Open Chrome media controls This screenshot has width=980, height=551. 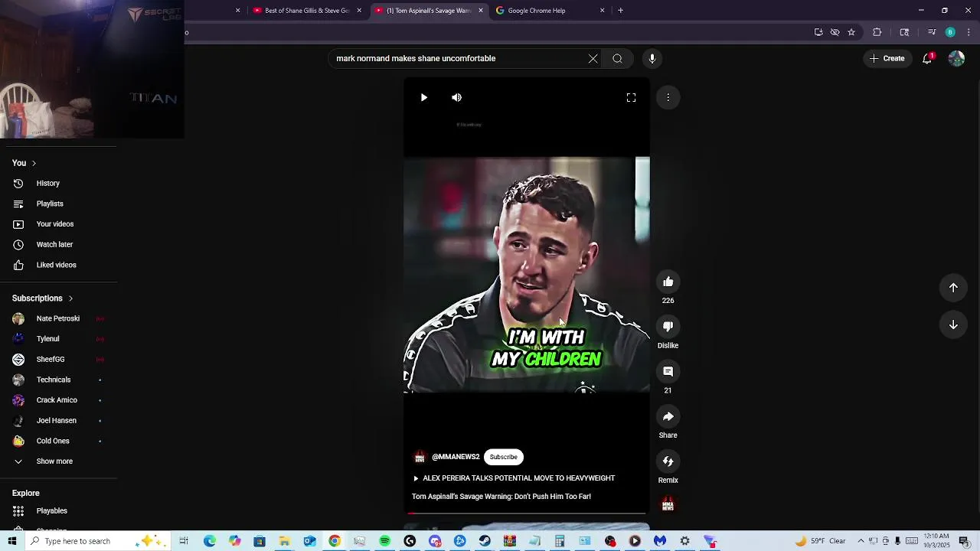pos(932,32)
